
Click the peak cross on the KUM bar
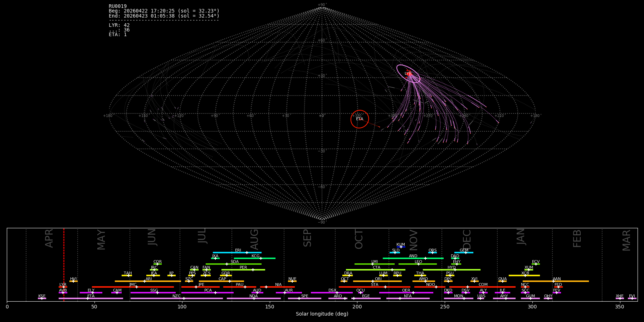tap(401, 247)
